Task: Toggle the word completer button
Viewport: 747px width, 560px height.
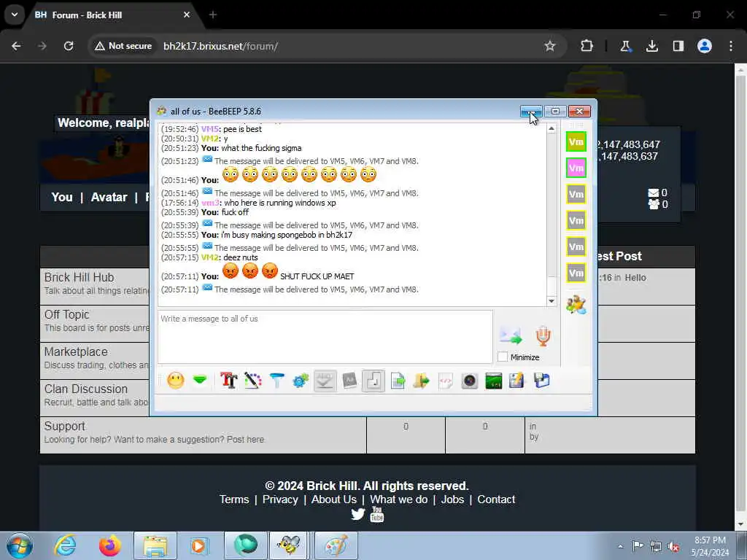Action: [x=349, y=381]
